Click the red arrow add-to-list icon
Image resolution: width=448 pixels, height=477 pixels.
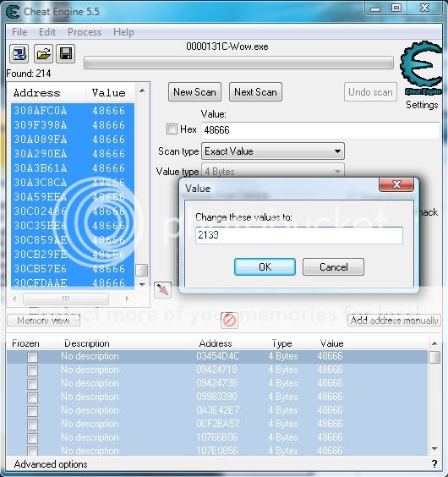162,290
